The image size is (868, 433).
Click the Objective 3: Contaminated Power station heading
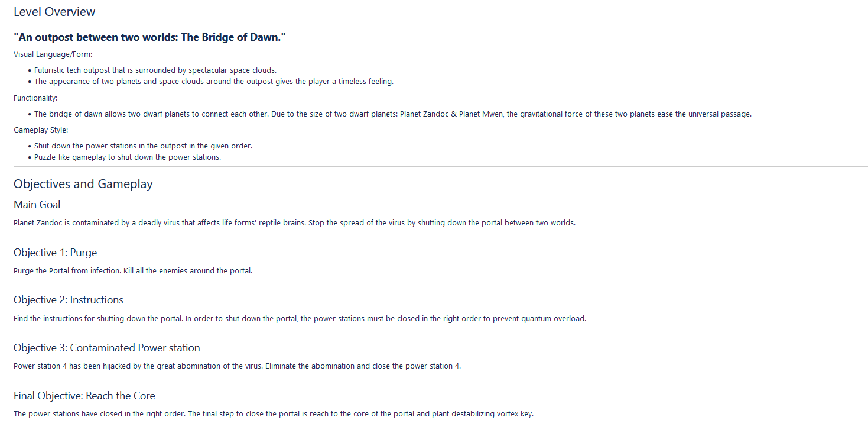(106, 348)
